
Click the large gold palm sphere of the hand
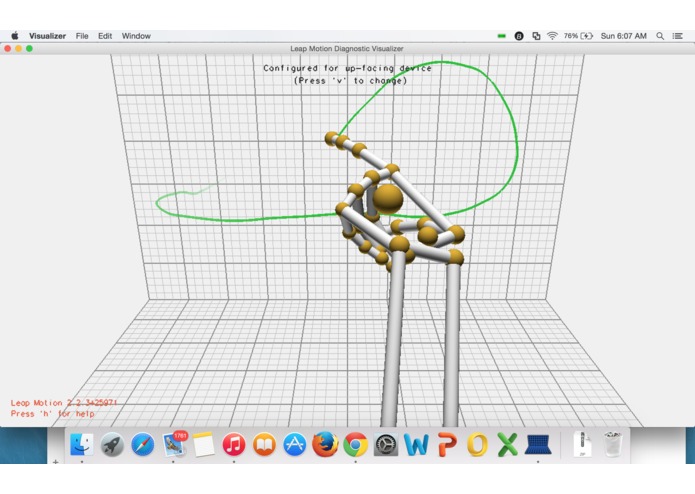tap(388, 199)
